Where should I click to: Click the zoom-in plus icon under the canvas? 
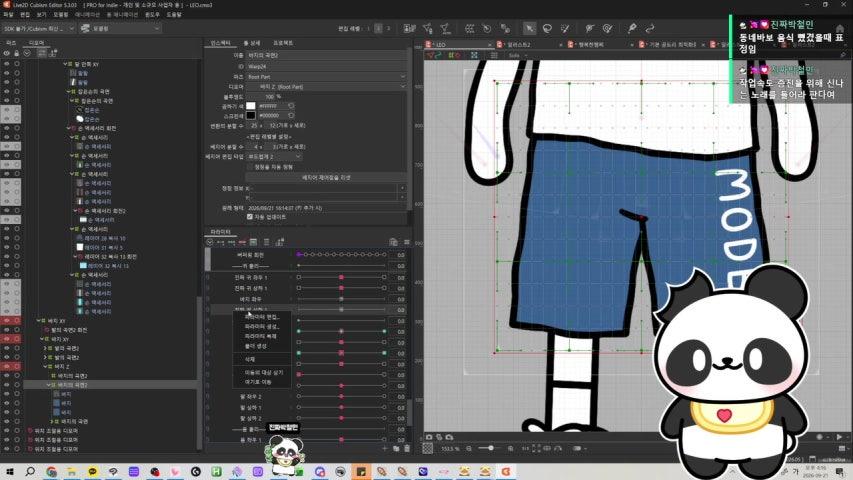(510, 448)
